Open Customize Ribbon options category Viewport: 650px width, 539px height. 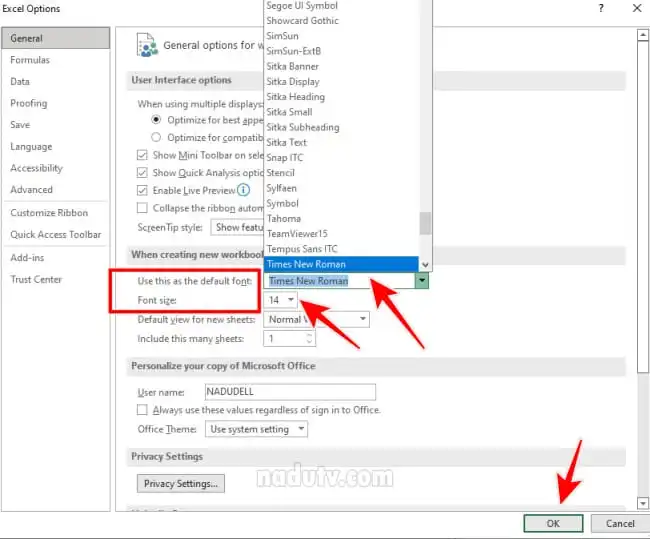click(x=56, y=213)
